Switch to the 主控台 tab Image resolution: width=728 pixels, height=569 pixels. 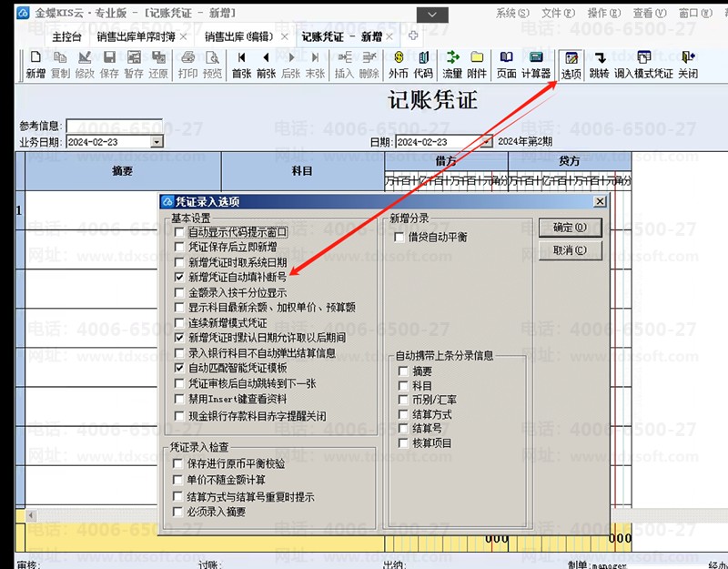(x=66, y=36)
